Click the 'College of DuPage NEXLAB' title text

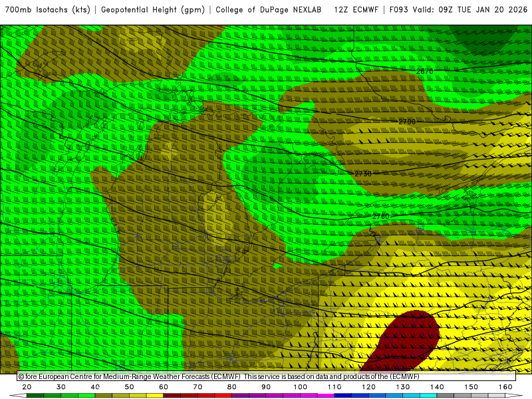pos(269,10)
